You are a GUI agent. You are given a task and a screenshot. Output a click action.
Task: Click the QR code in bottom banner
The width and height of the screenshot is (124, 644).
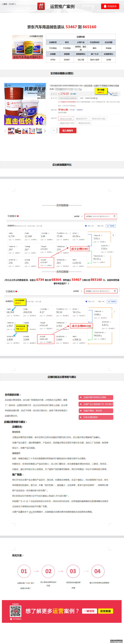tap(15, 611)
